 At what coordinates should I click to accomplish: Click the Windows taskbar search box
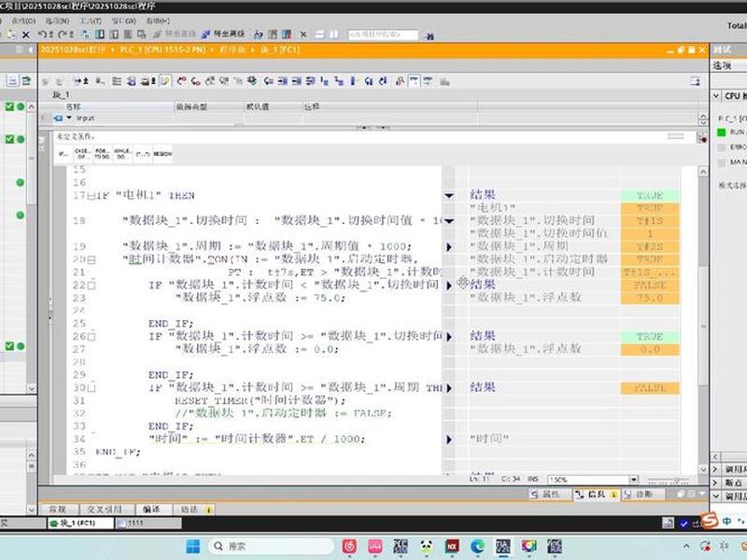[x=271, y=546]
